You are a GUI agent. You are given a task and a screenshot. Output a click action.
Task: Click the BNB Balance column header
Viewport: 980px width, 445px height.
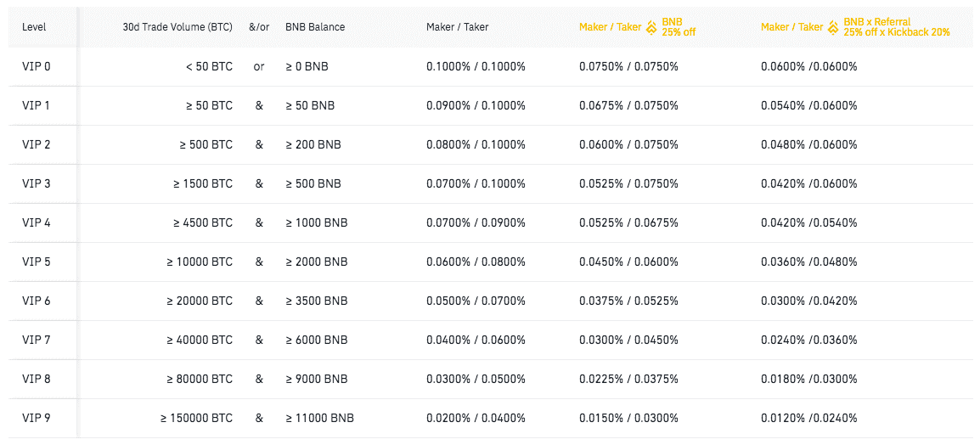[x=315, y=27]
